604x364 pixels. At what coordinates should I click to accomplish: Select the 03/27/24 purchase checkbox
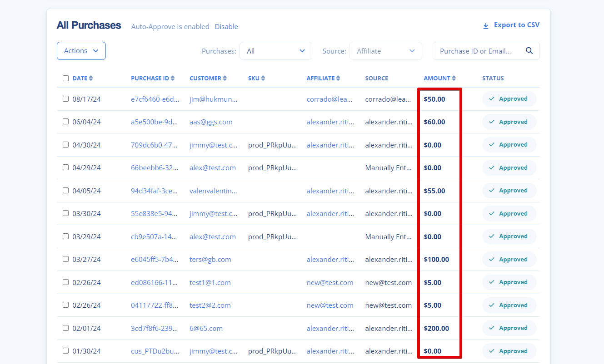pos(66,259)
